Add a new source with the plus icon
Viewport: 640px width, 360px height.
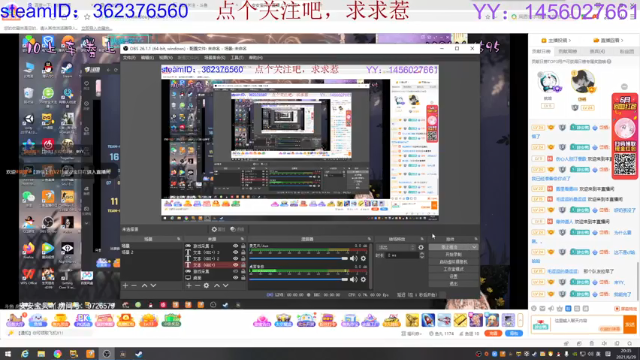click(x=189, y=286)
